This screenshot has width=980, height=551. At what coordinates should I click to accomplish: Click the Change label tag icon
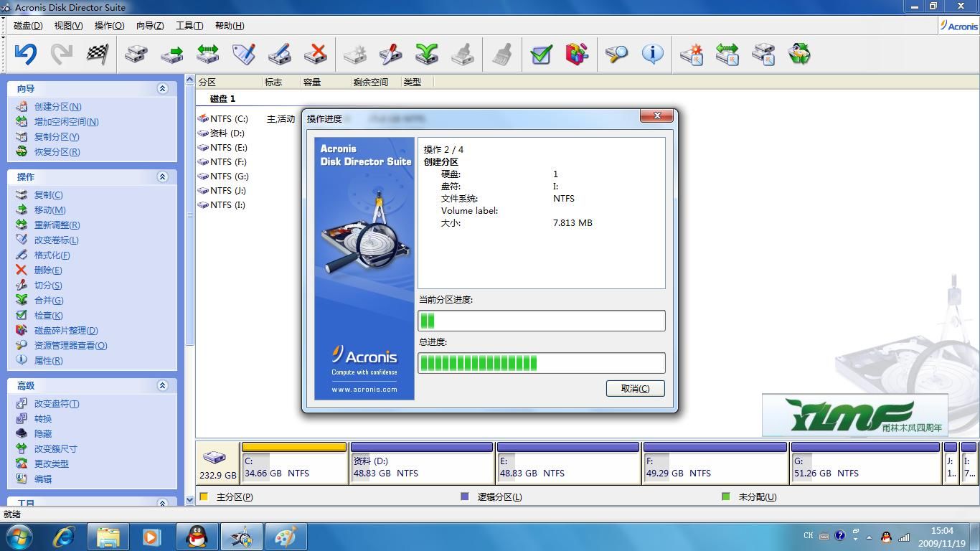243,54
